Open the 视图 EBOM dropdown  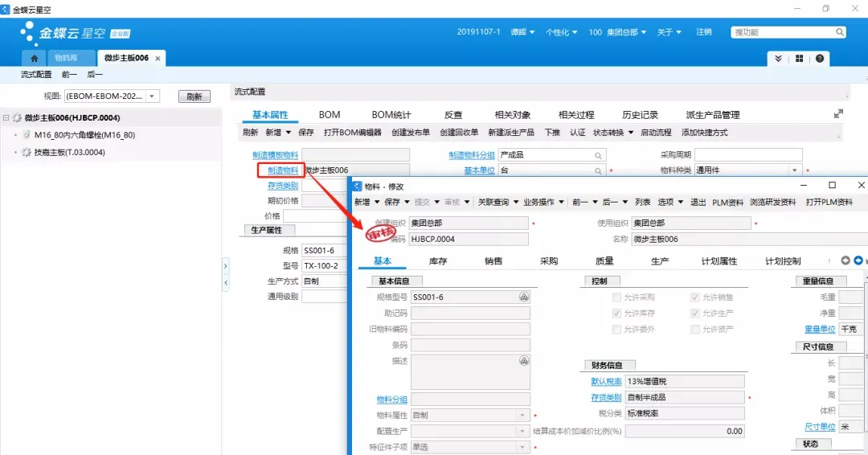[x=152, y=96]
